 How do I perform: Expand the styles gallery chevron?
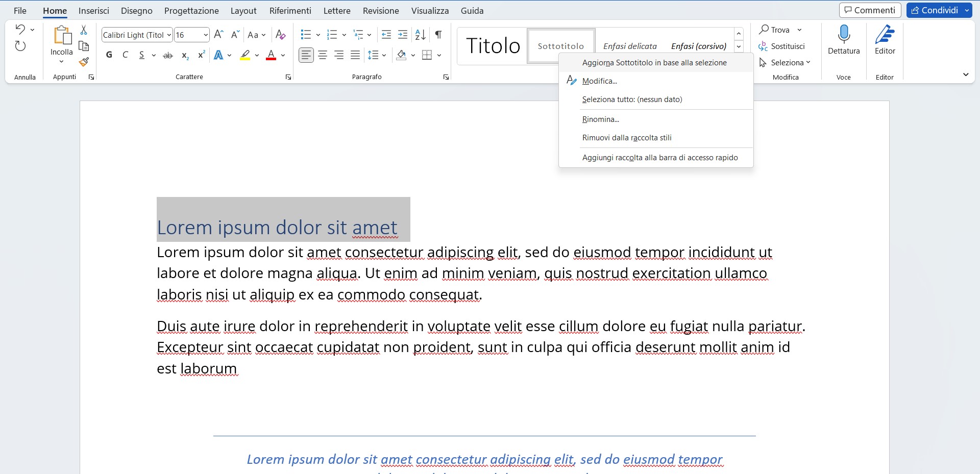coord(739,46)
